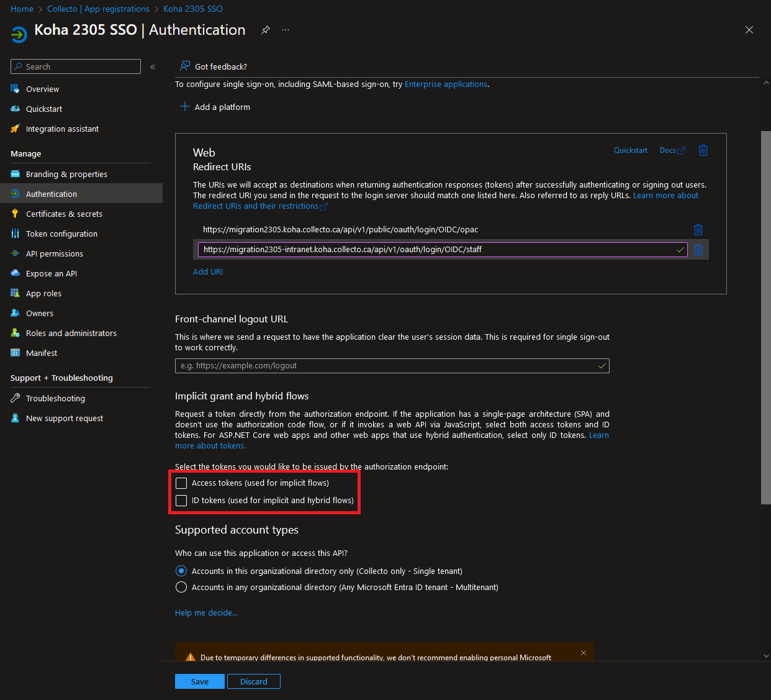The width and height of the screenshot is (771, 700).
Task: Open the Enterprise applications link
Action: (x=446, y=84)
